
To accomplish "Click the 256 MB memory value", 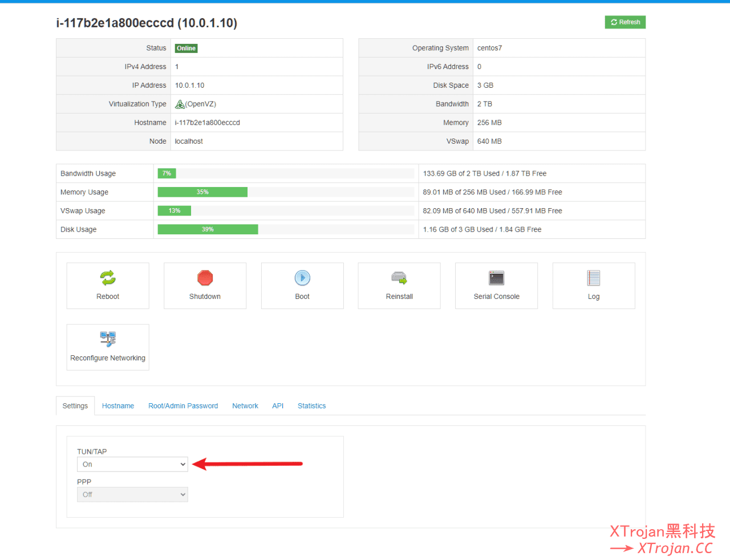I will (x=489, y=123).
